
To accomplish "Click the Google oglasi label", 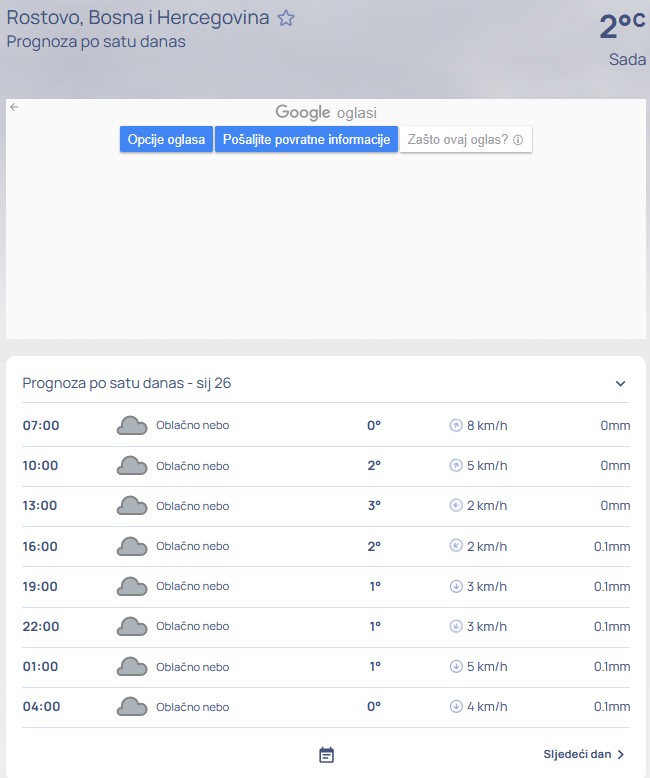I will pos(326,113).
